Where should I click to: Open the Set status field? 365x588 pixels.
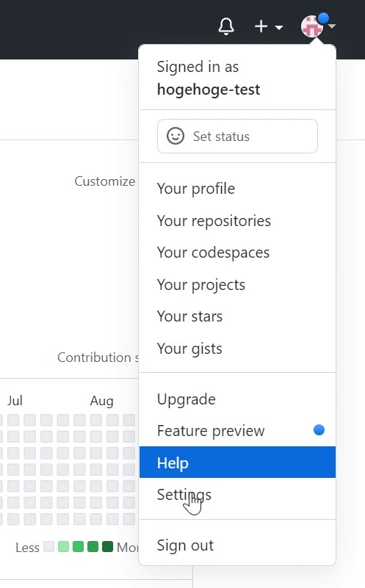pyautogui.click(x=237, y=136)
